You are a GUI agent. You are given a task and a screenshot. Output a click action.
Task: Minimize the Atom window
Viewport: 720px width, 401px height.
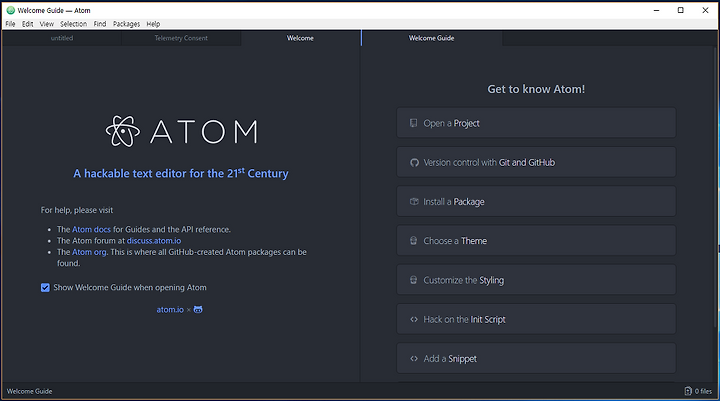coord(657,10)
